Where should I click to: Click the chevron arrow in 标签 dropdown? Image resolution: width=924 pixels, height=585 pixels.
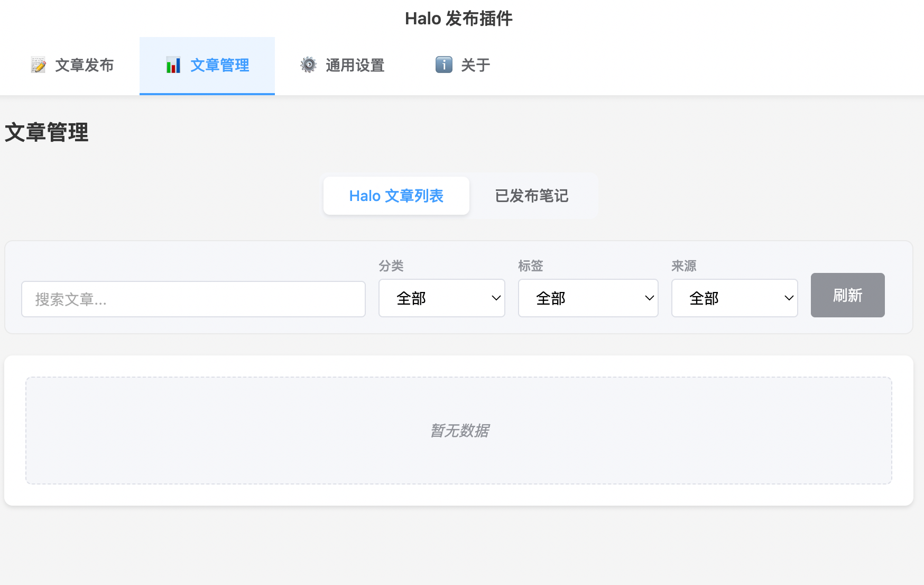click(x=649, y=298)
